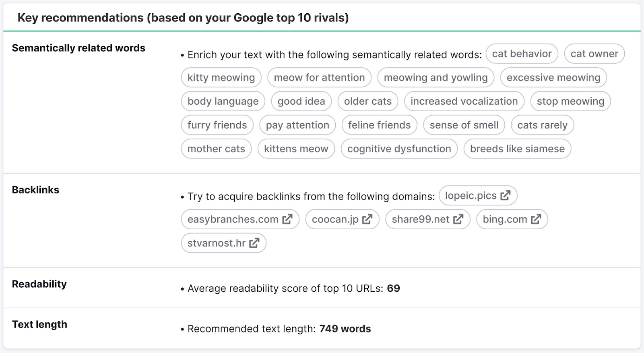Open external link icon for coocan.jp
This screenshot has width=644, height=353.
(x=367, y=219)
